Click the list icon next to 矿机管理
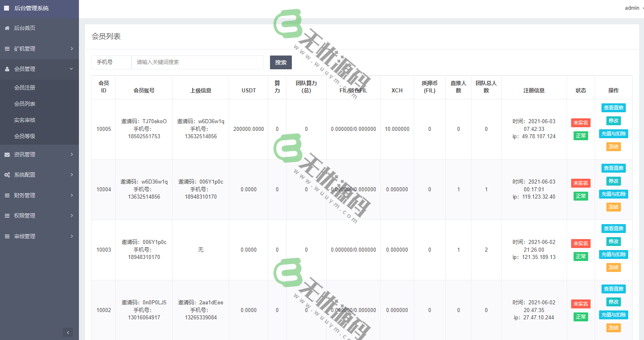The height and width of the screenshot is (340, 644). (7, 49)
